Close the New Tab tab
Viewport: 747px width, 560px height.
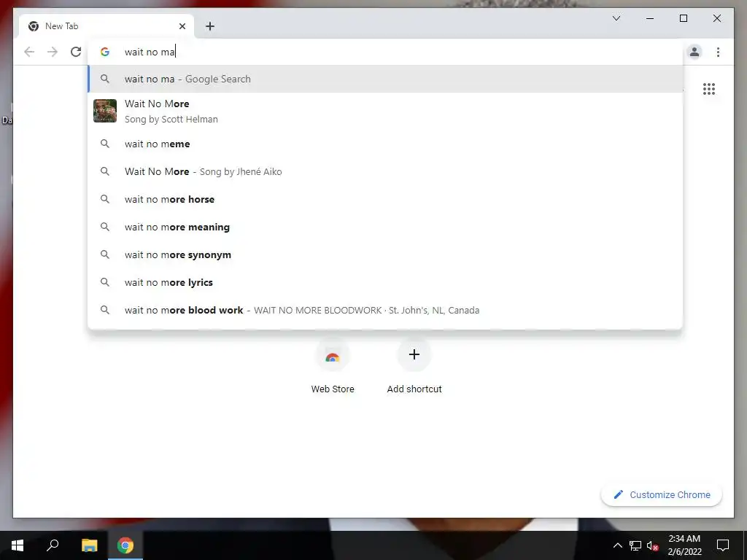coord(182,26)
